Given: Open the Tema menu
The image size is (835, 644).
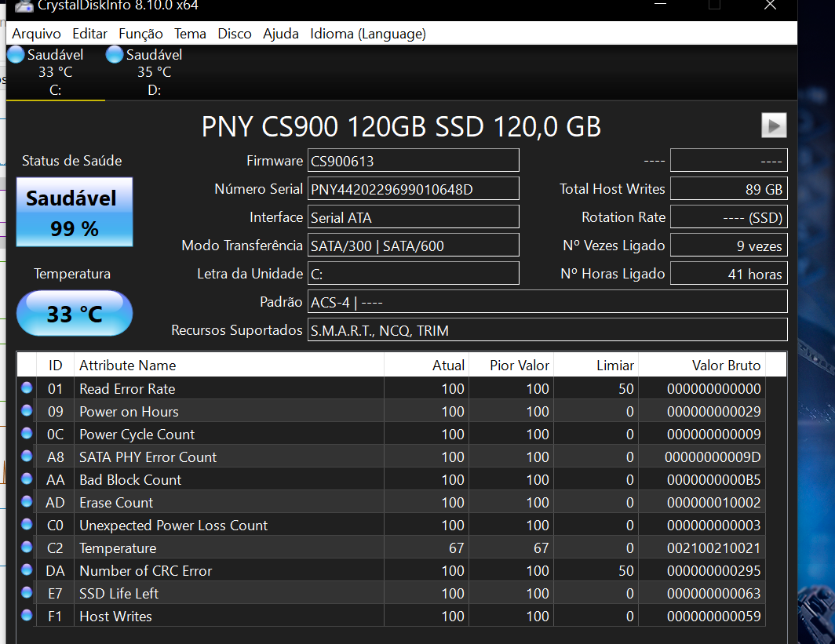Looking at the screenshot, I should [190, 34].
